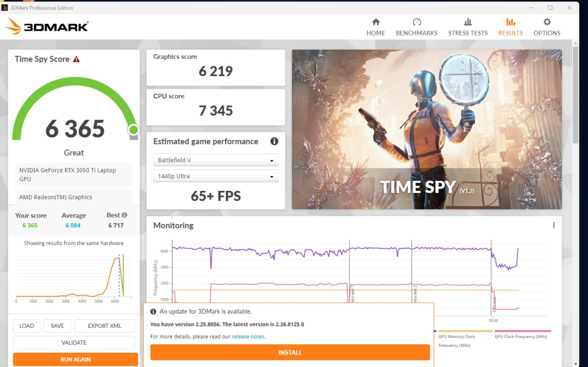Screen dimensions: 588x367
Task: Click the 3DMark app icon in the title bar
Action: click(x=5, y=7)
